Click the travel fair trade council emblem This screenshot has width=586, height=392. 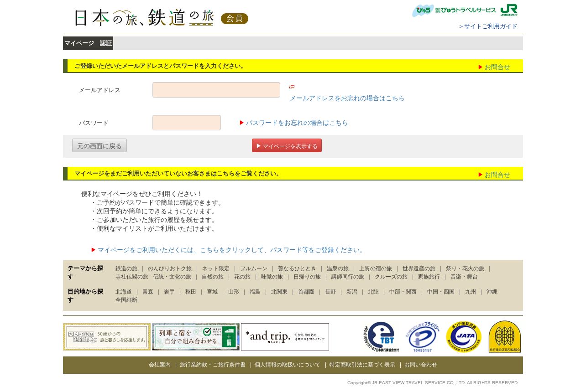(505, 337)
